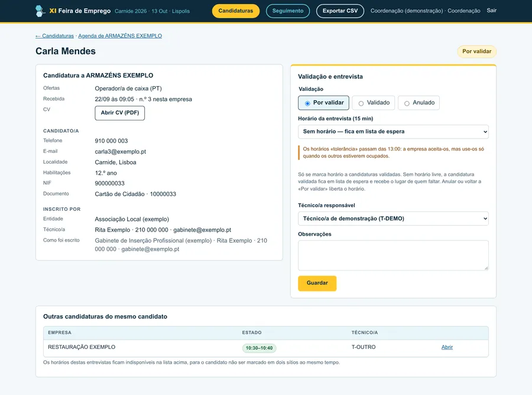Click Sair to log out

pyautogui.click(x=491, y=11)
